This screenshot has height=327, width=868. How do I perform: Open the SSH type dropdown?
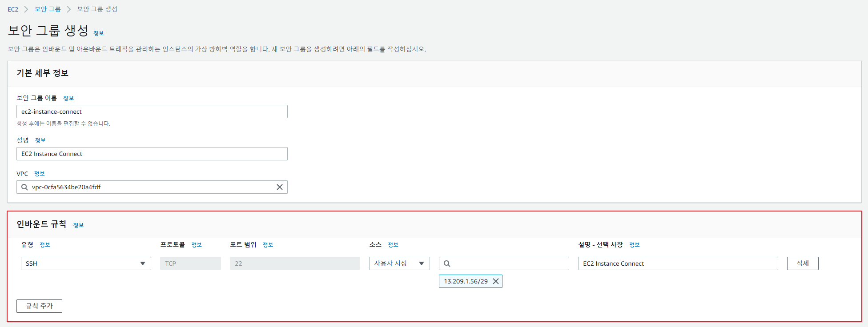coord(86,263)
